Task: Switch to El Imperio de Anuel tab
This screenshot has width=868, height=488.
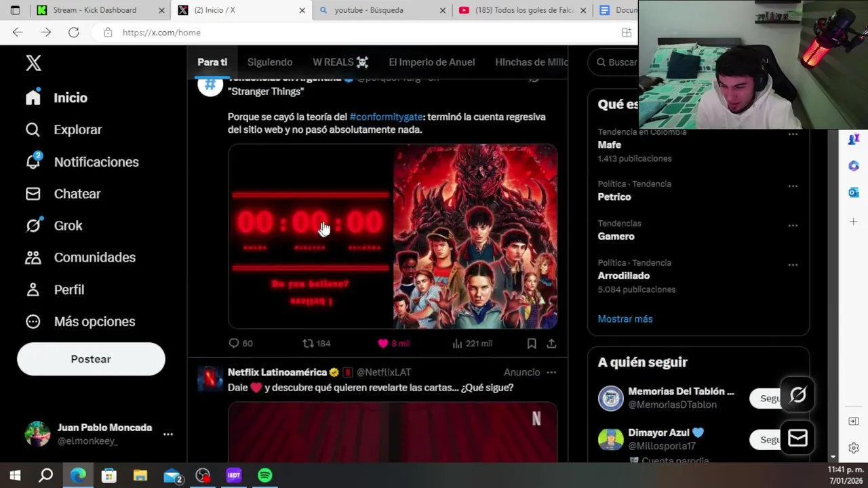Action: 431,62
